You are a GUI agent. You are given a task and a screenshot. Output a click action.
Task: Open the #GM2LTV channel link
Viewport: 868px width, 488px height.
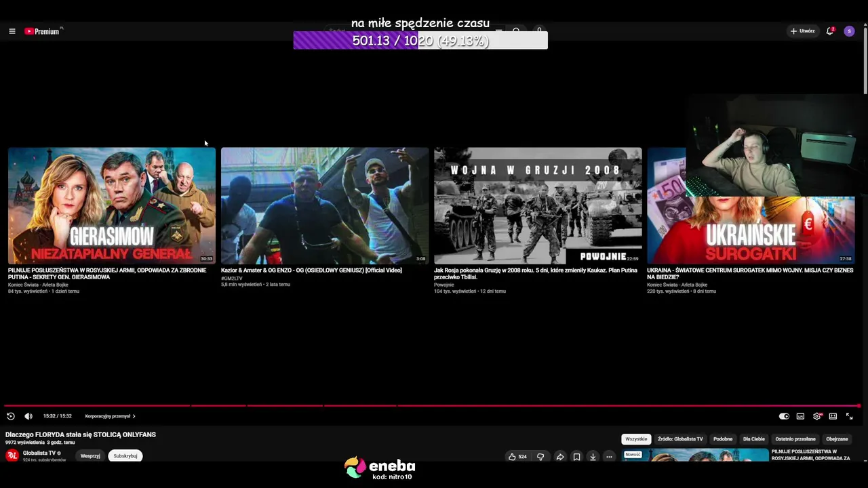point(232,279)
